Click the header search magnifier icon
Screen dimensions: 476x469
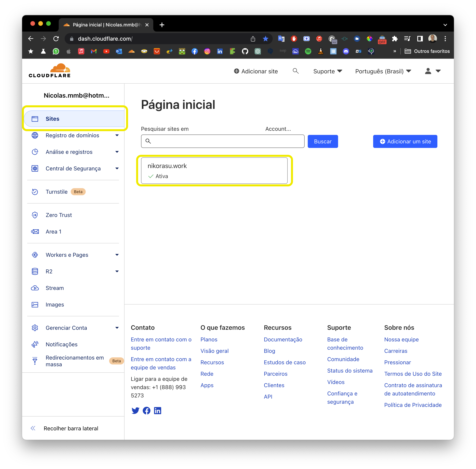click(296, 71)
